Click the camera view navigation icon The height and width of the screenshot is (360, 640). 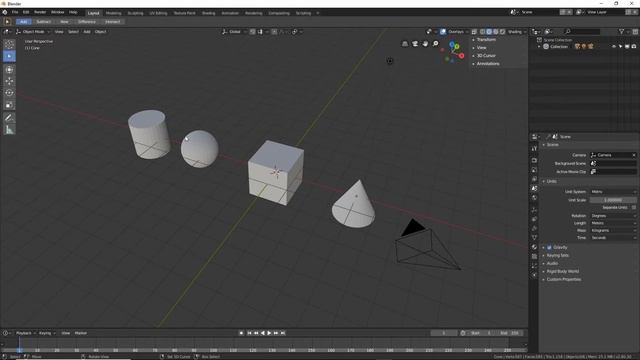[415, 44]
